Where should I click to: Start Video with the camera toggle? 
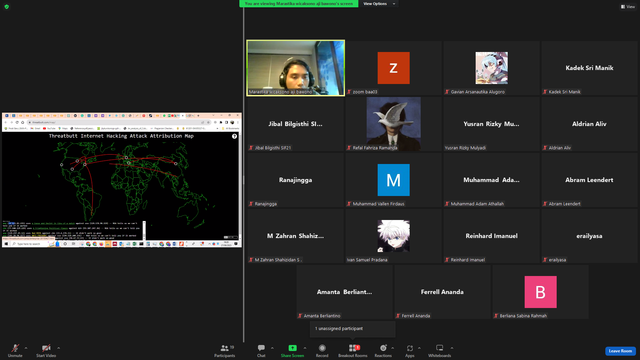tap(46, 350)
